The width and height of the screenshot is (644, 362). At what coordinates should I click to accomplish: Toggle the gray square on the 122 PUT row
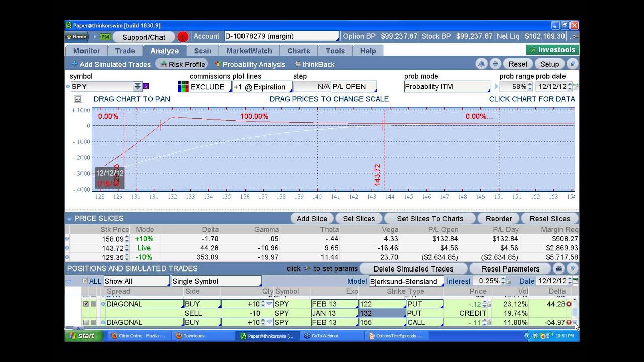pos(93,304)
